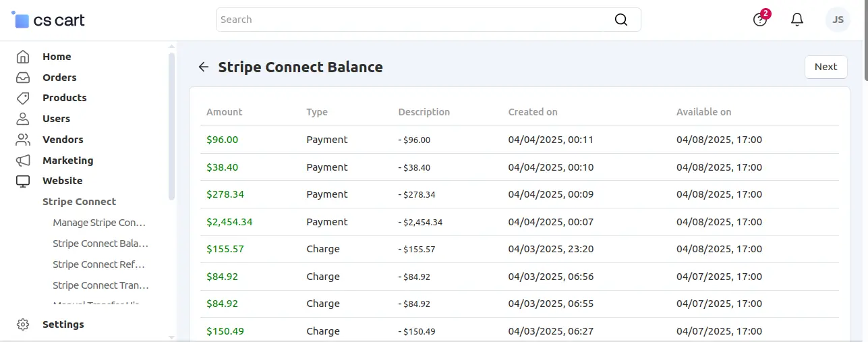Click the Home house icon

[x=23, y=57]
